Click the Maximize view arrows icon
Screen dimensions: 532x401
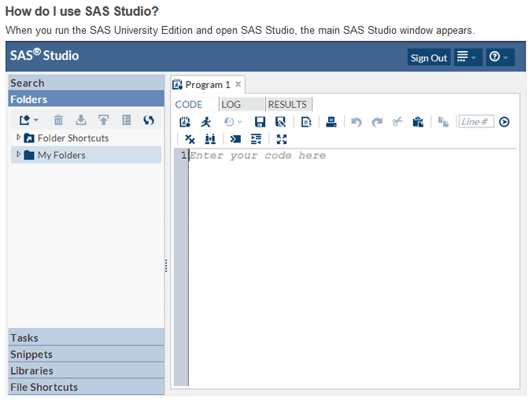pos(282,139)
